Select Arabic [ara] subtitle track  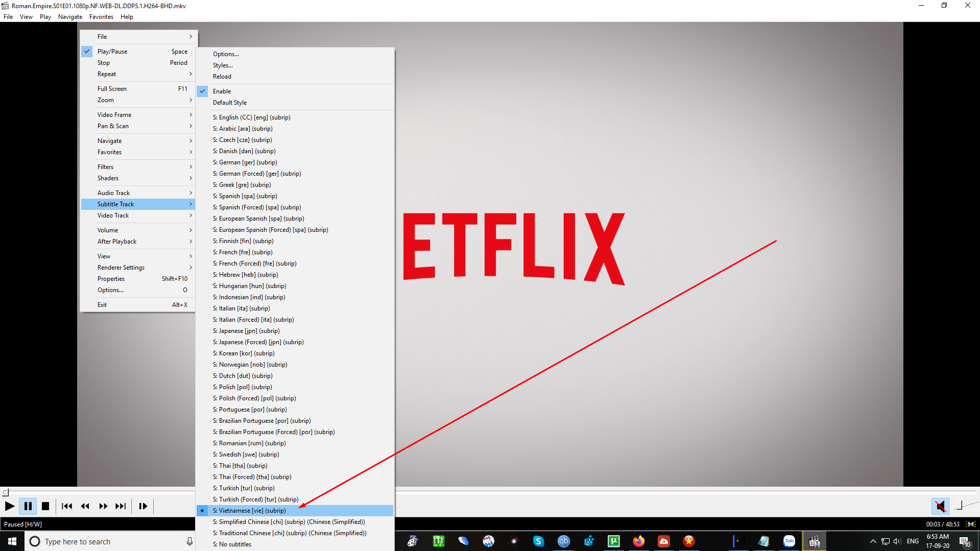tap(295, 129)
